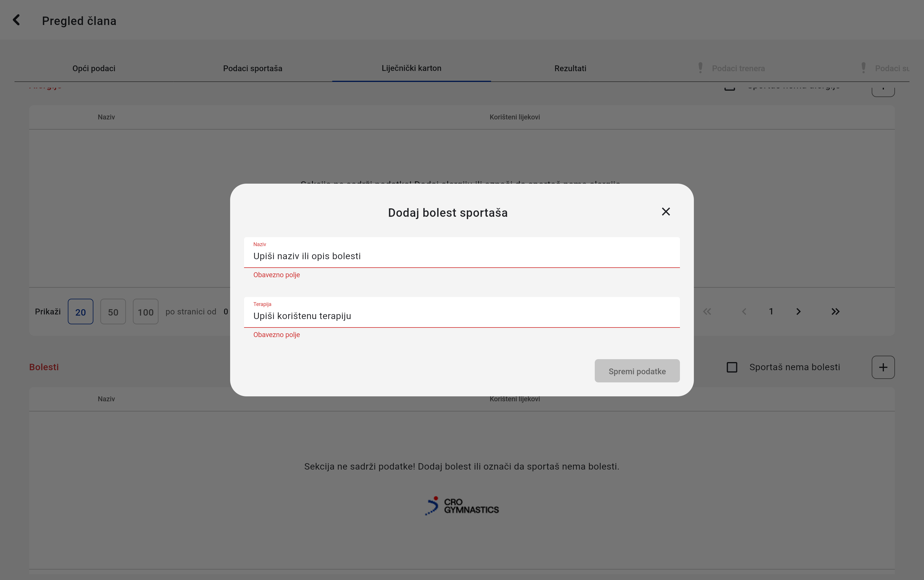Click the Naziv disease name field
This screenshot has height=580, width=924.
tap(462, 256)
